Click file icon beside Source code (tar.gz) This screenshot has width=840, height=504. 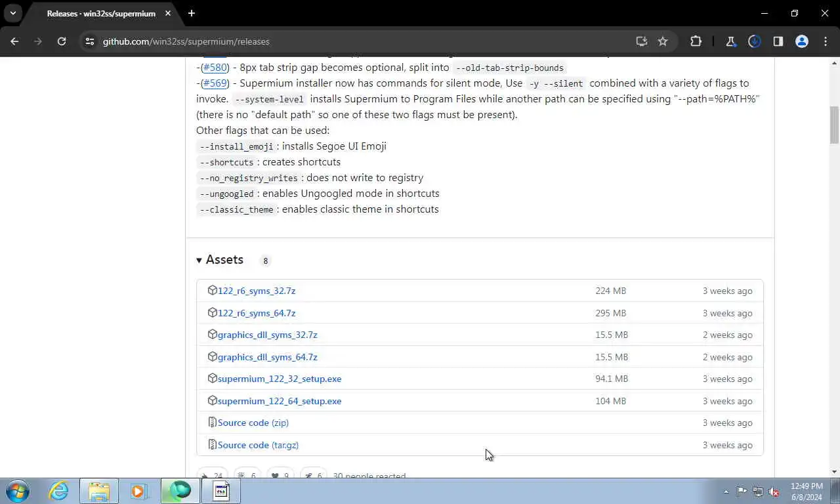coord(212,444)
